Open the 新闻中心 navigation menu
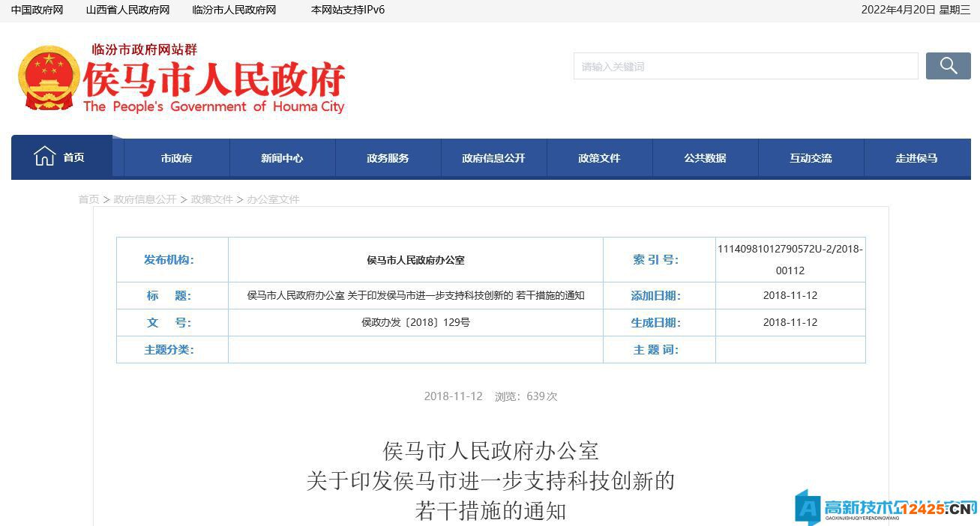Screen dimensions: 980x526 coord(282,158)
